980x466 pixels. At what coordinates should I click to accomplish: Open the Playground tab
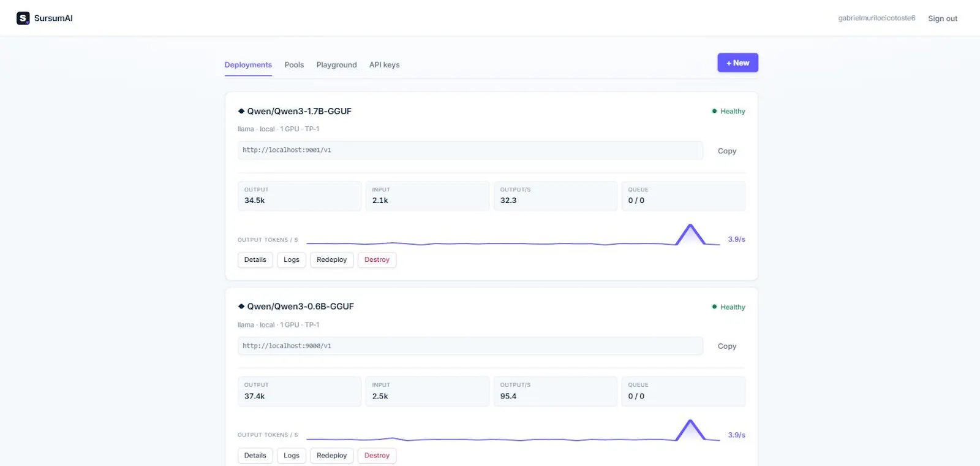336,65
